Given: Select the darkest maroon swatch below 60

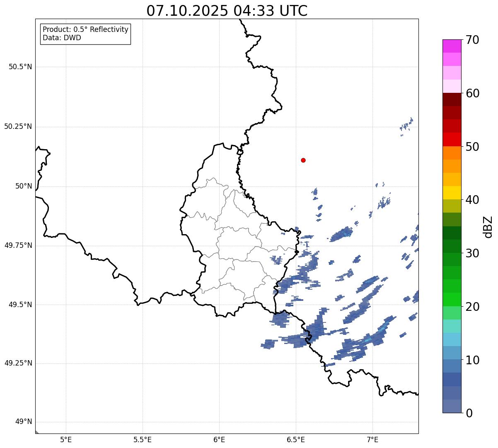Looking at the screenshot, I should (452, 99).
